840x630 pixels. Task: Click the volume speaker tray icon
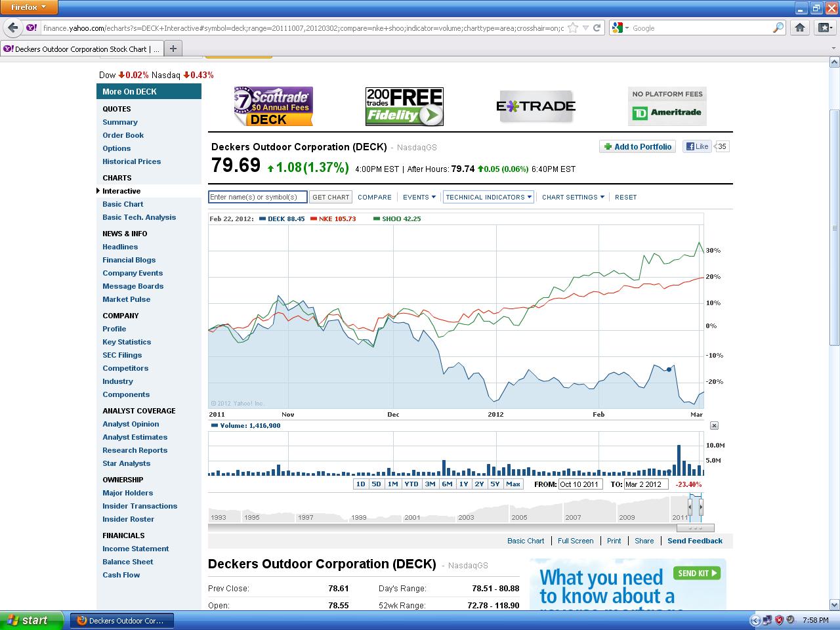tap(791, 620)
